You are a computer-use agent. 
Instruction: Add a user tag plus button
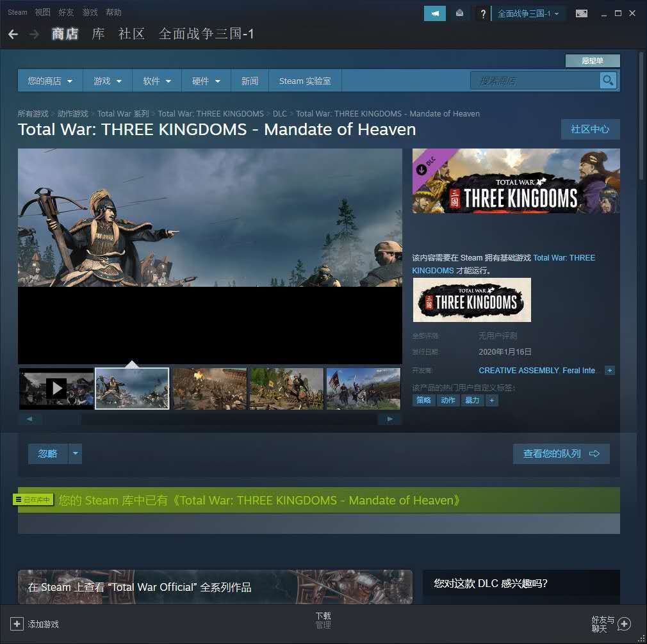[x=491, y=400]
